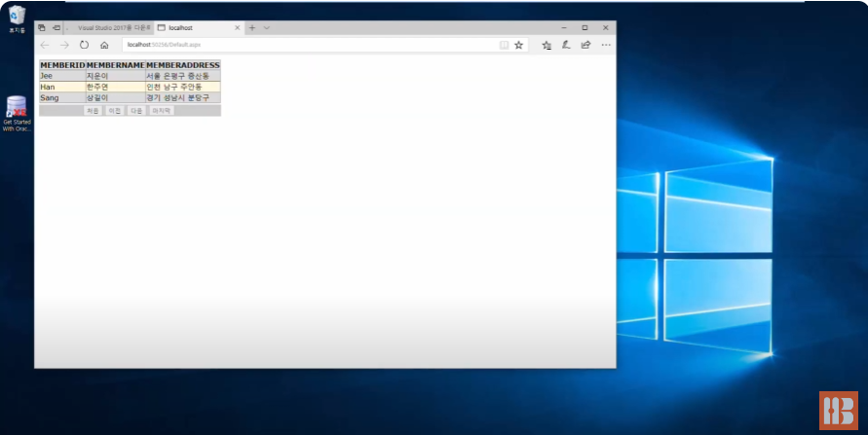This screenshot has height=435, width=868.
Task: Switch to the Visual Studio 2017 tab
Action: [x=109, y=27]
